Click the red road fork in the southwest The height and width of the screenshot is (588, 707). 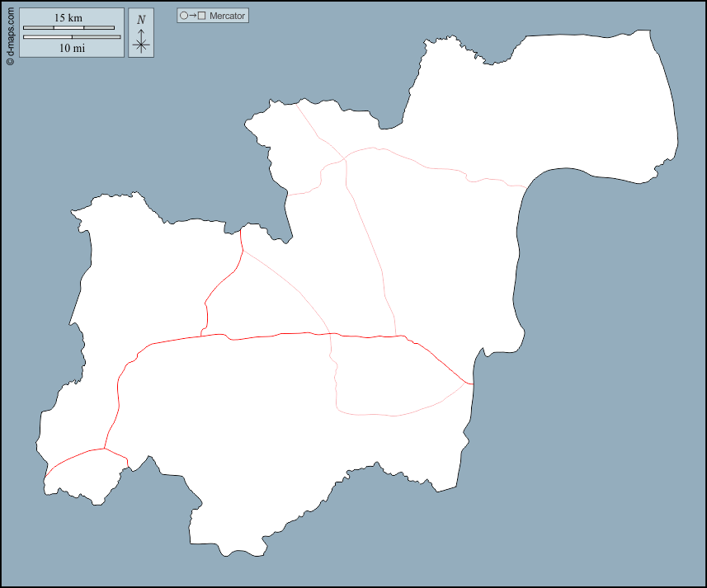coord(104,449)
